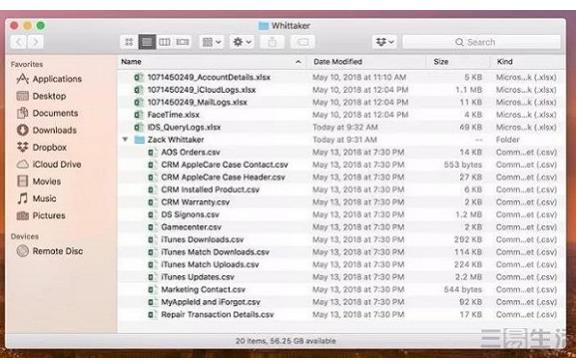Click the 553 bytes size cell

click(x=463, y=165)
